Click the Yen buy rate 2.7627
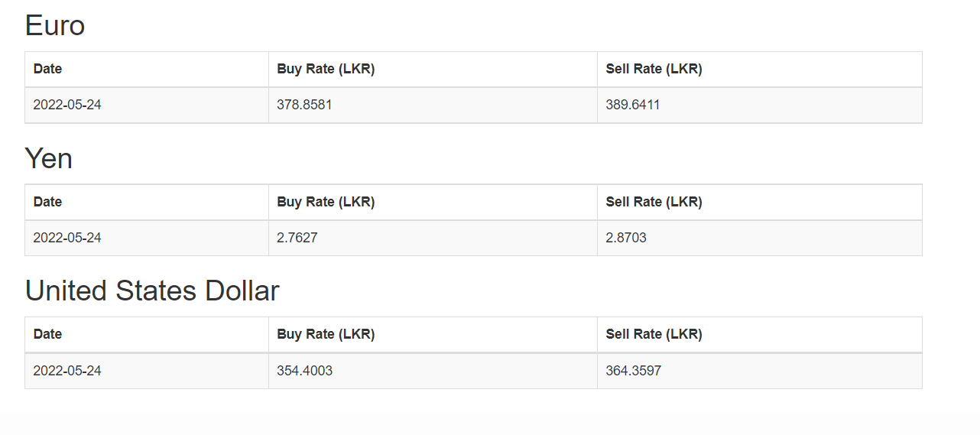 pos(297,238)
